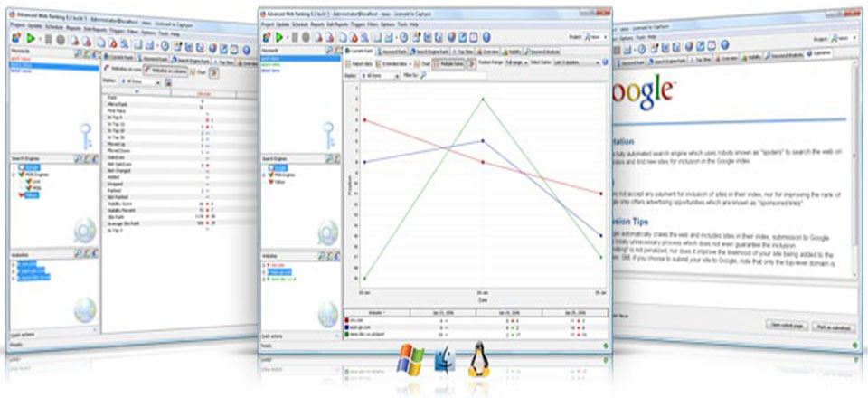Screen dimensions: 868x398
Task: Toggle Websites on columns in left window
Action: 165,71
